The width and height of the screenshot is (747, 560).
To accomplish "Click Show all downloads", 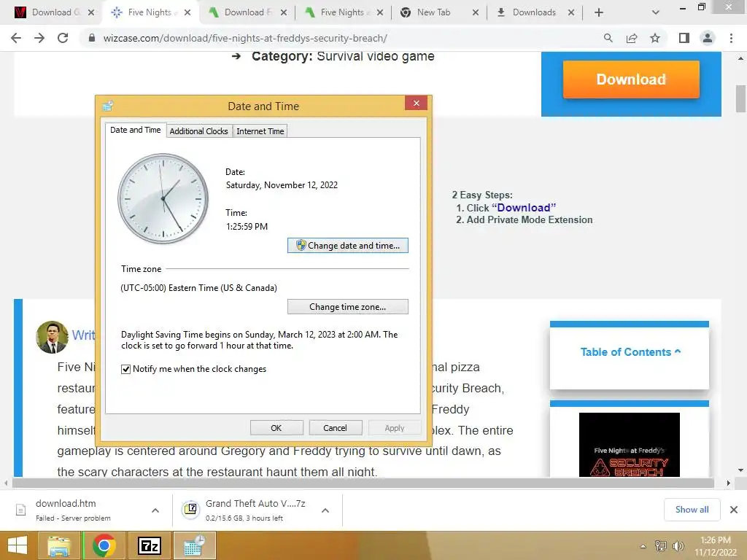I will point(692,510).
